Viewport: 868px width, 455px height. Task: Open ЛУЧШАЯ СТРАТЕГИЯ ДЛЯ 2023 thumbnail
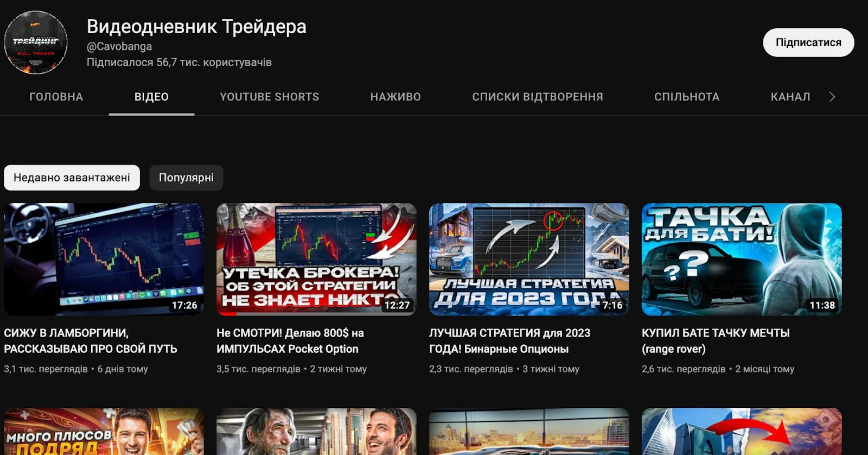(529, 260)
